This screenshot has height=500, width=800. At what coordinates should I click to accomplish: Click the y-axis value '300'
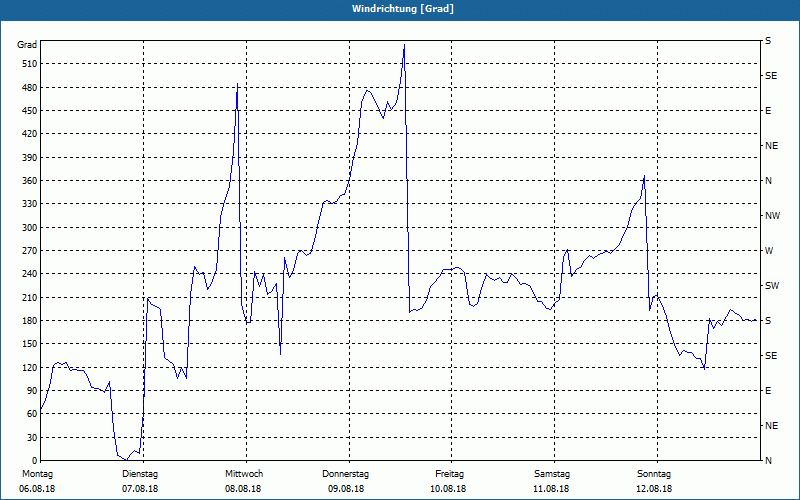pyautogui.click(x=30, y=228)
